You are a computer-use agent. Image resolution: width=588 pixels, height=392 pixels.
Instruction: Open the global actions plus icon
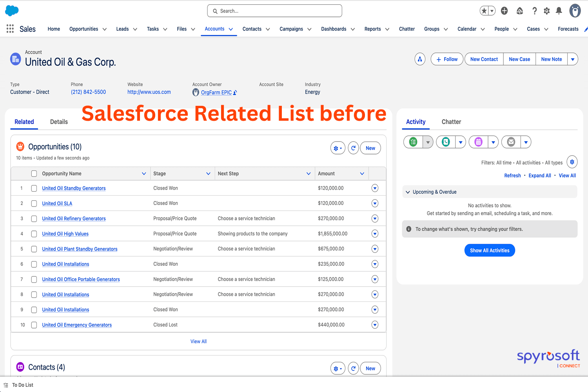point(505,11)
